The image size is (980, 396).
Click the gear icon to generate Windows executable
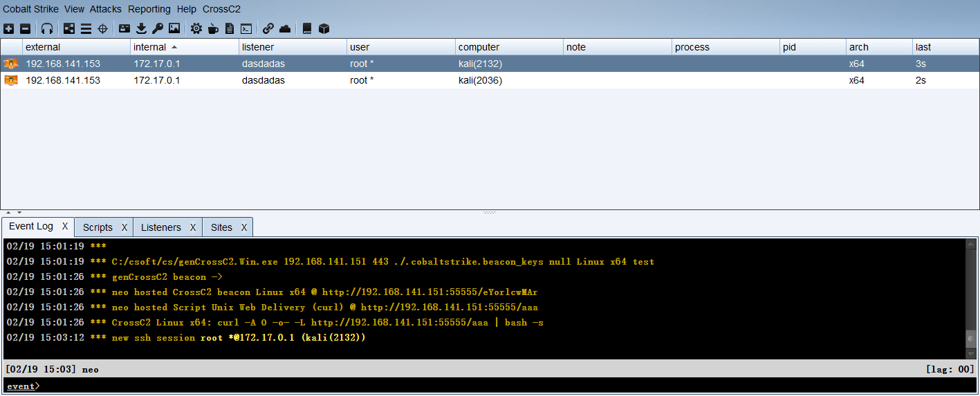(196, 28)
